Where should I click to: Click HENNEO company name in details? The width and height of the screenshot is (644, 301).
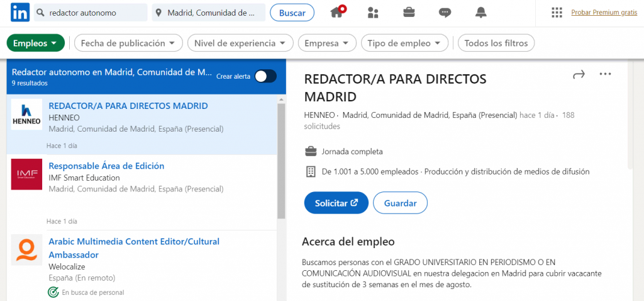319,115
